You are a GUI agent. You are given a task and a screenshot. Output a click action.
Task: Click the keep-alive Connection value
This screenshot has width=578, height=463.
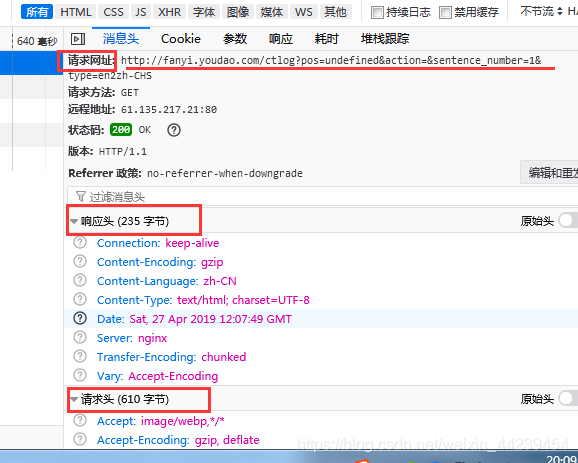[192, 243]
